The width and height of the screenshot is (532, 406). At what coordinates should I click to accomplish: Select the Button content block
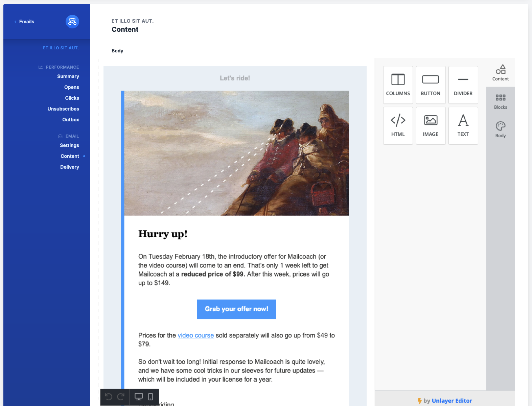click(x=431, y=85)
